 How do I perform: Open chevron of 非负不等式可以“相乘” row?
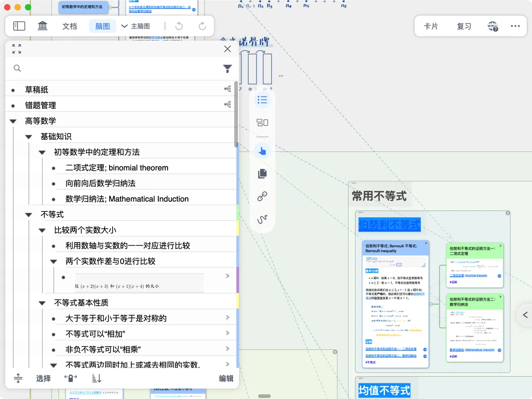tap(227, 348)
